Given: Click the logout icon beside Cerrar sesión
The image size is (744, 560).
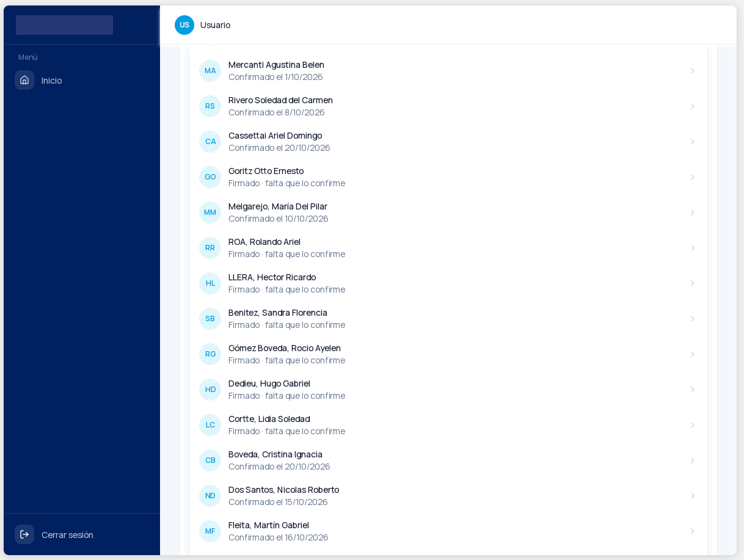Looking at the screenshot, I should [24, 534].
